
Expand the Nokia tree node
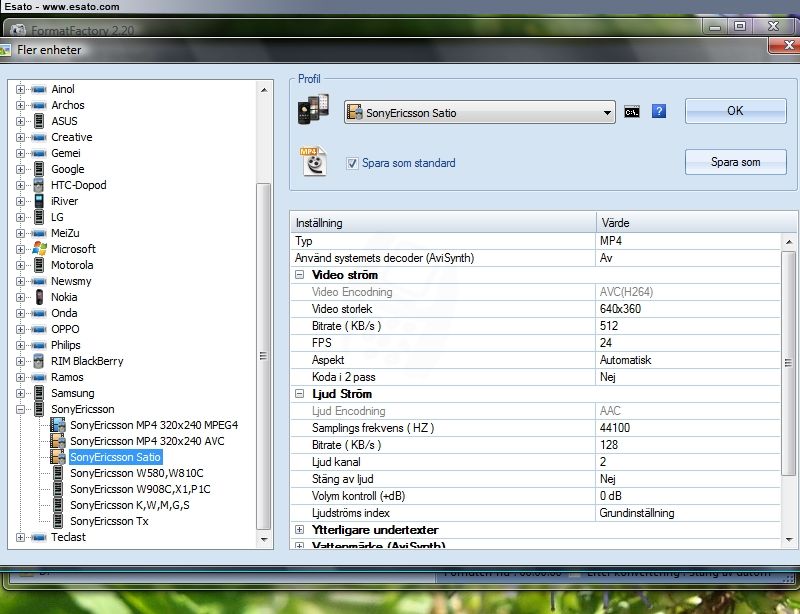pyautogui.click(x=20, y=298)
